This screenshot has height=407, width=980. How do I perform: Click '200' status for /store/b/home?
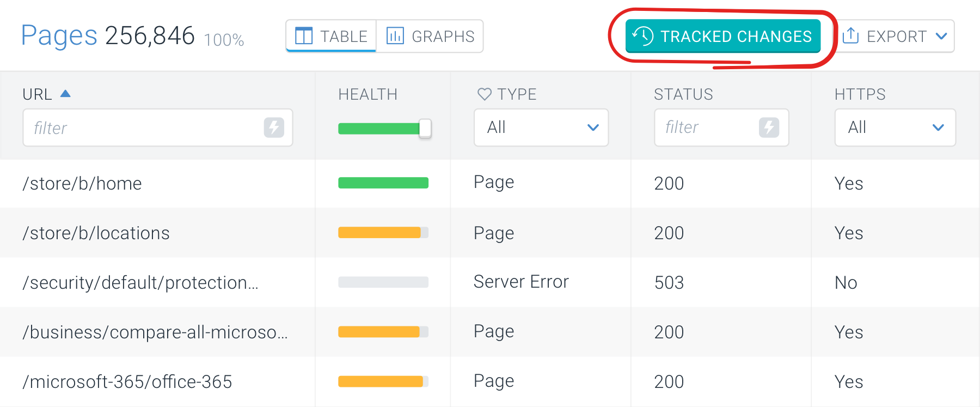tap(669, 184)
